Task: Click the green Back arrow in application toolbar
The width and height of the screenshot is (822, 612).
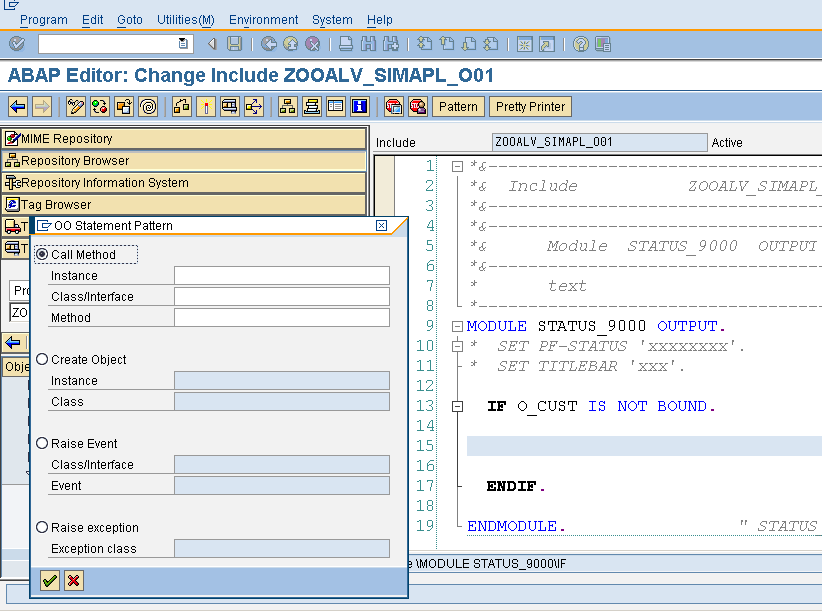Action: 18,107
